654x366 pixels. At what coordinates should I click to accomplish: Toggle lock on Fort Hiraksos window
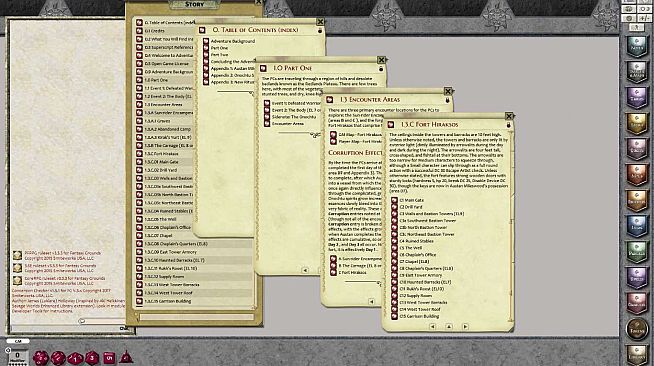(508, 125)
